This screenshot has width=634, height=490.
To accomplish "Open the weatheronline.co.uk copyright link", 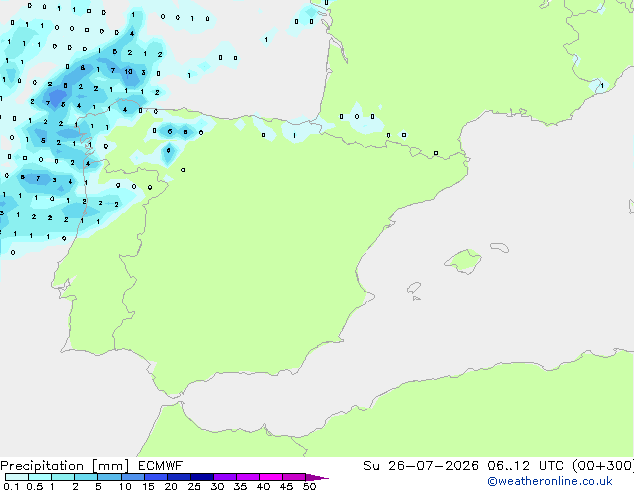I will 550,481.
